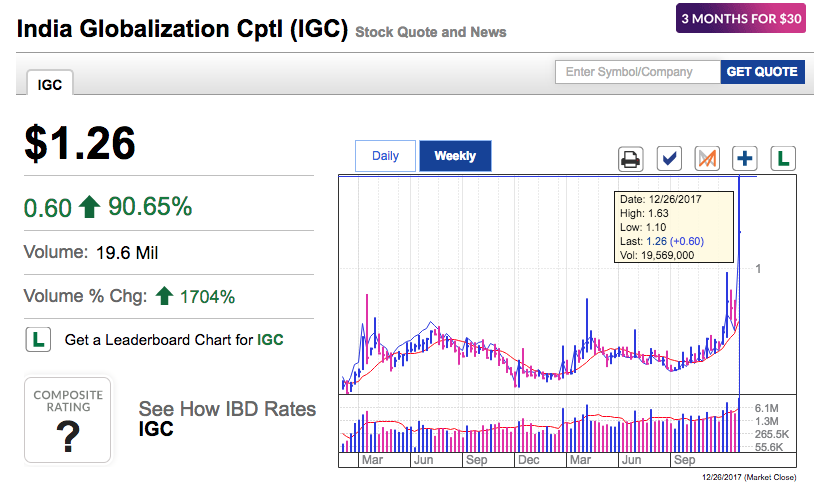Click the green up arrow next to 0.60
The image size is (814, 488).
(x=89, y=207)
